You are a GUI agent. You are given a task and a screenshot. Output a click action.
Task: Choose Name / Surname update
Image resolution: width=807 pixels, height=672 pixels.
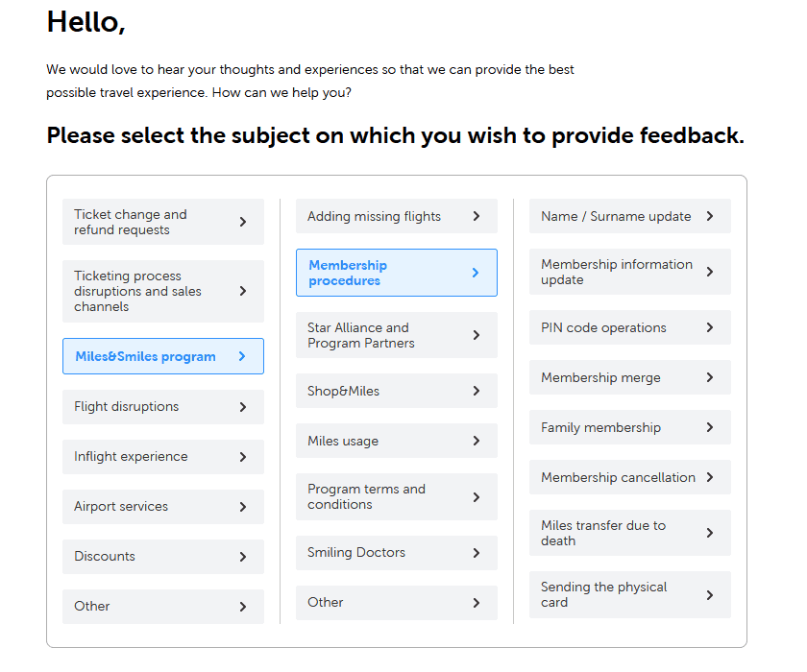pos(629,216)
